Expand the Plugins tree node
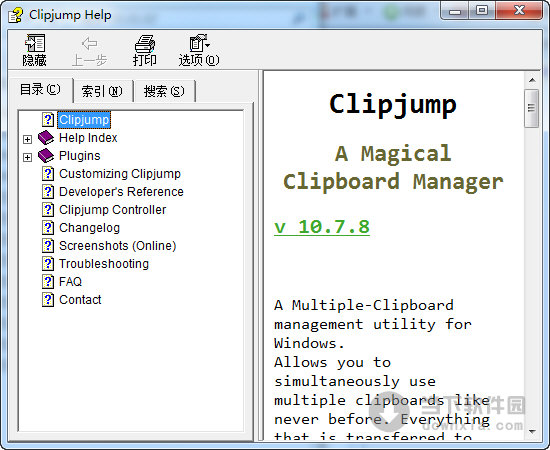Image resolution: width=550 pixels, height=450 pixels. [x=27, y=157]
